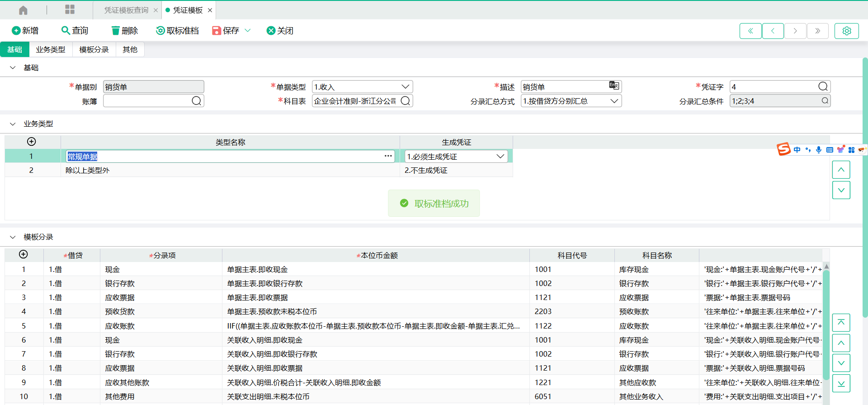The height and width of the screenshot is (405, 868).
Task: Open 查询 search from the toolbar
Action: click(75, 30)
